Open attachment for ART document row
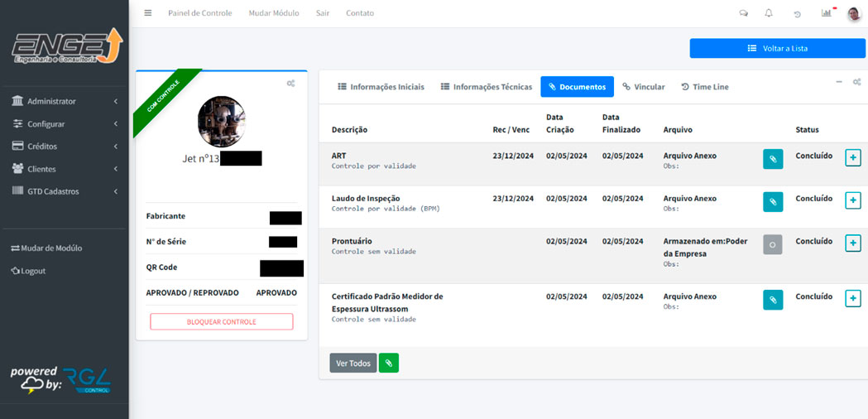Image resolution: width=868 pixels, height=419 pixels. (x=772, y=158)
